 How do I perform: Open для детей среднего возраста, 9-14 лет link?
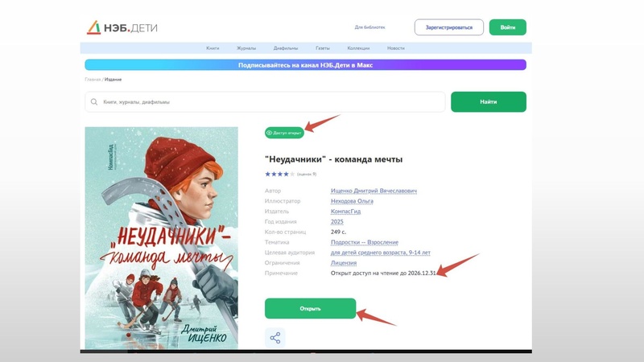point(380,253)
